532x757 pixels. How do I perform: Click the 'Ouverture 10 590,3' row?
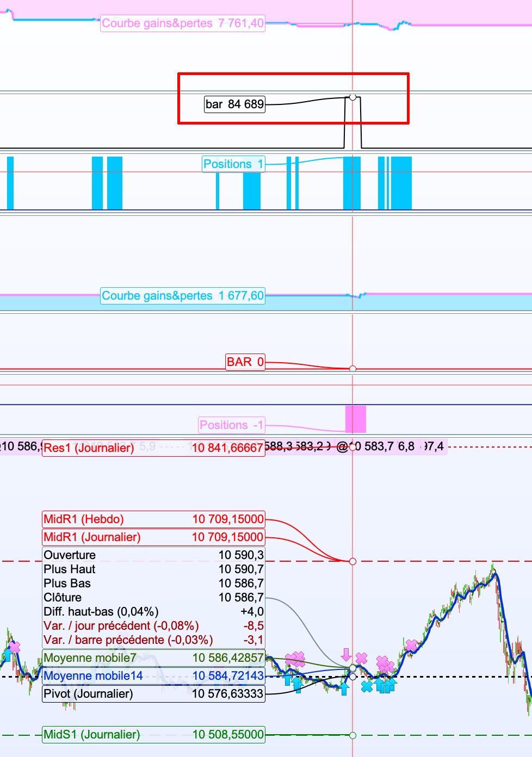153,555
